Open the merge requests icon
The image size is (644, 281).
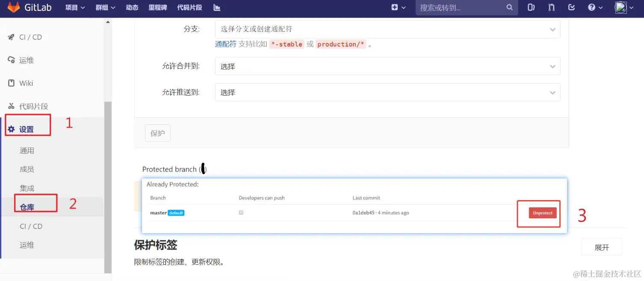(552, 7)
